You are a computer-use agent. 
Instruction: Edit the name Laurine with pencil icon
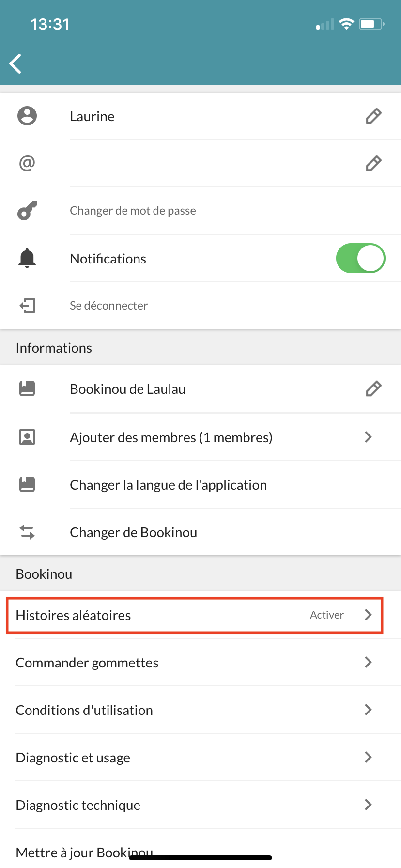[x=373, y=116]
